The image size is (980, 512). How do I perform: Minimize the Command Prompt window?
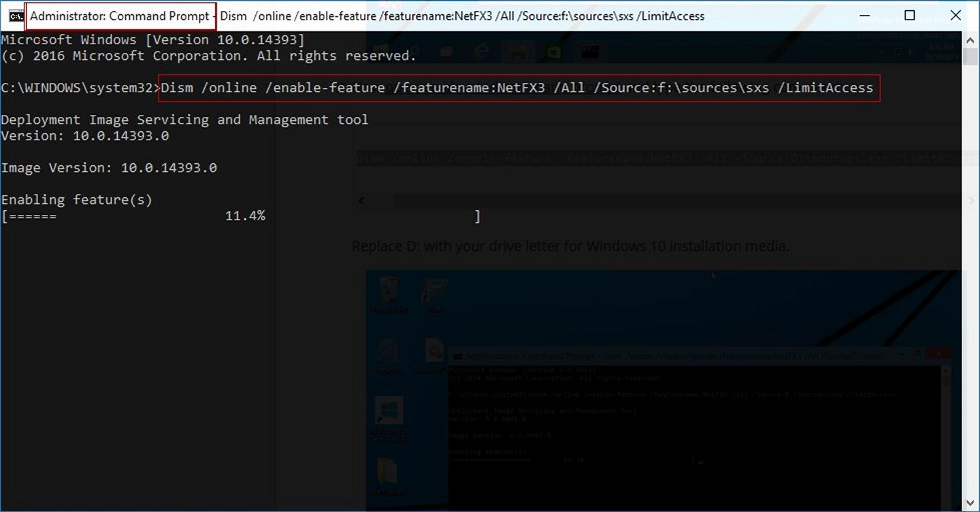click(864, 15)
